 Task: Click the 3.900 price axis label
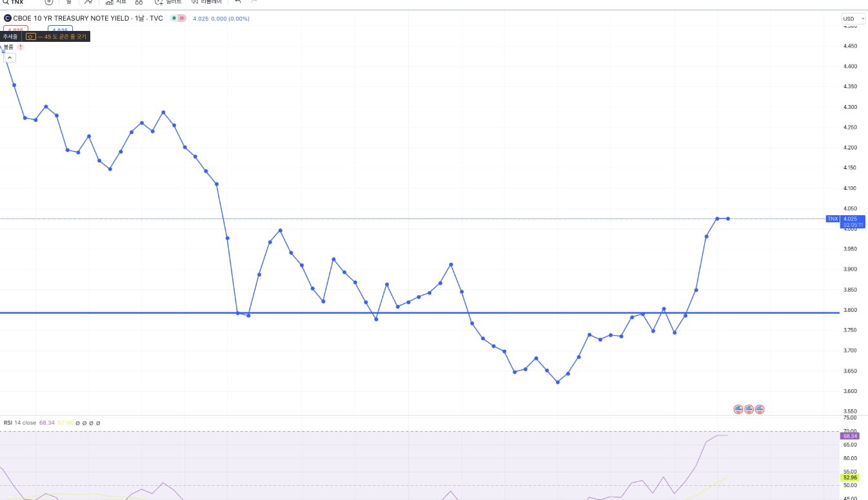coord(850,269)
